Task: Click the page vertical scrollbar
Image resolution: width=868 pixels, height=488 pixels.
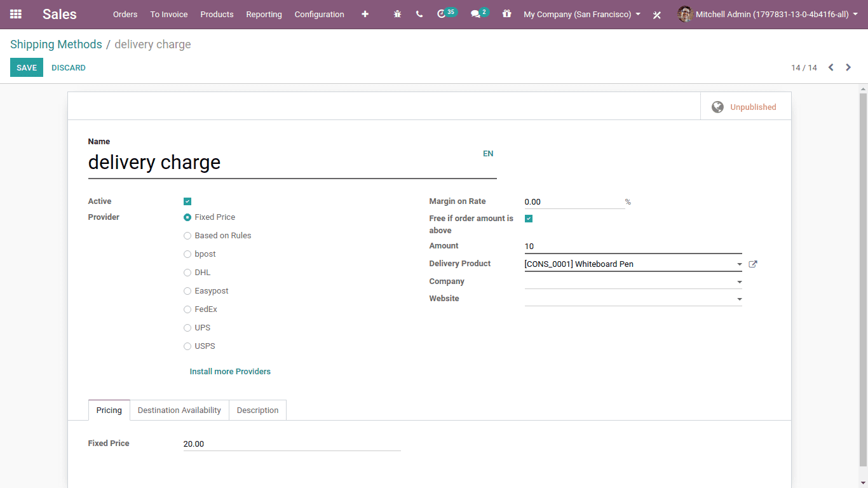Action: (x=863, y=280)
